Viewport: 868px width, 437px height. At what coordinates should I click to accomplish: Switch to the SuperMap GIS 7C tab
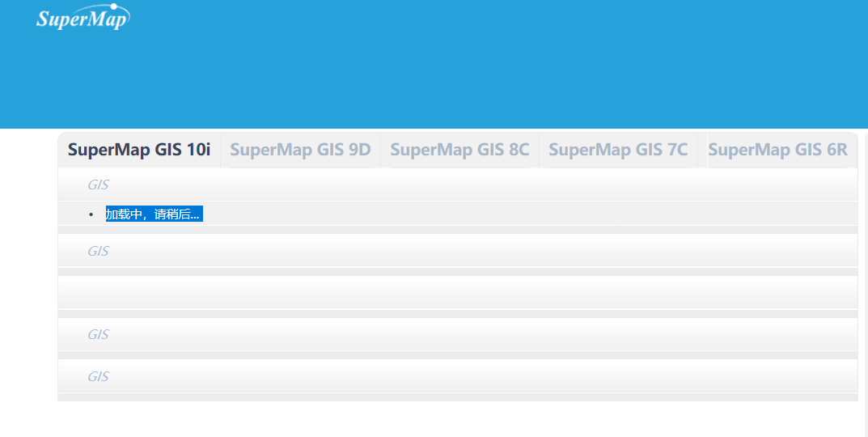618,150
